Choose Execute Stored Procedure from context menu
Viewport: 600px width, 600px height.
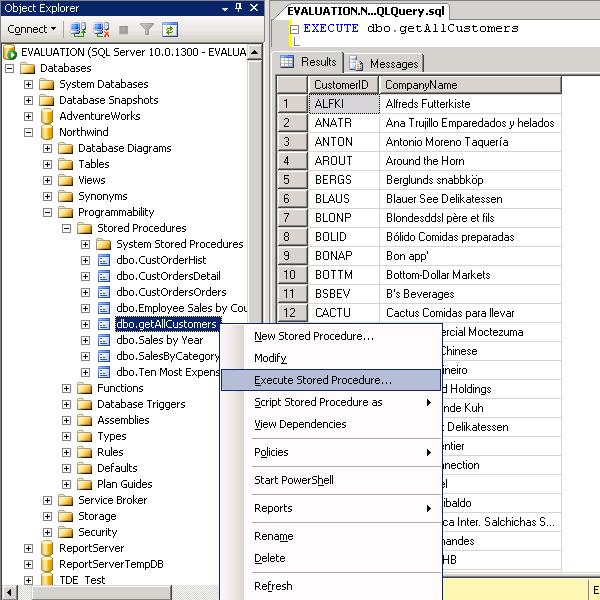[331, 380]
